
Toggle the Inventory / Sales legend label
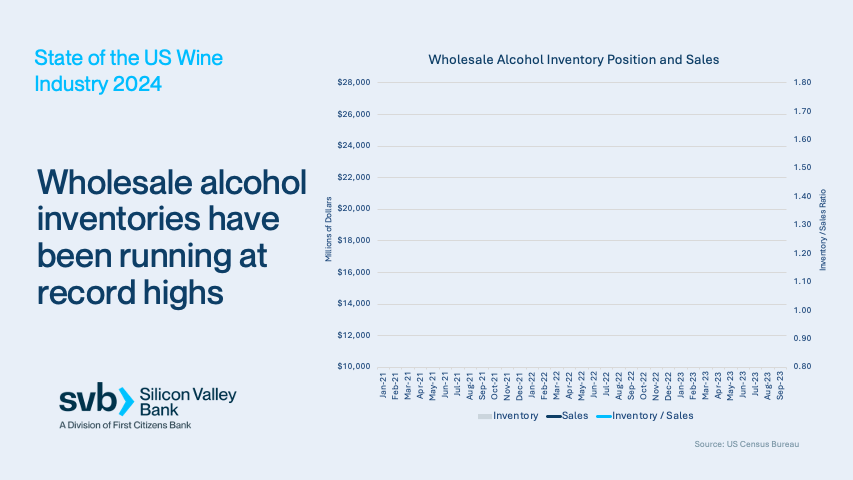(652, 415)
